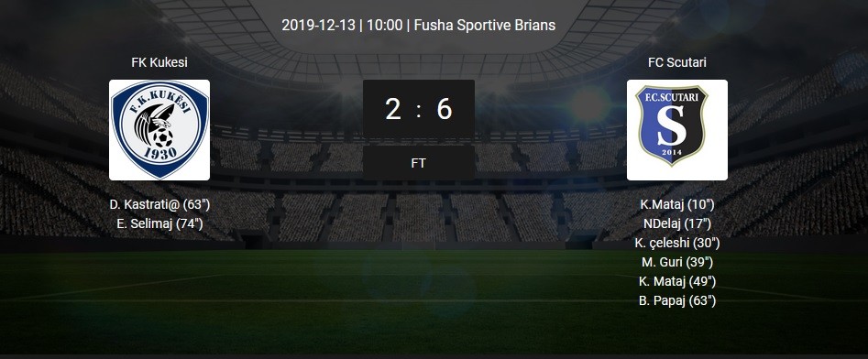868x359 pixels.
Task: Select scorer E. Selimaj (74")
Action: point(159,223)
